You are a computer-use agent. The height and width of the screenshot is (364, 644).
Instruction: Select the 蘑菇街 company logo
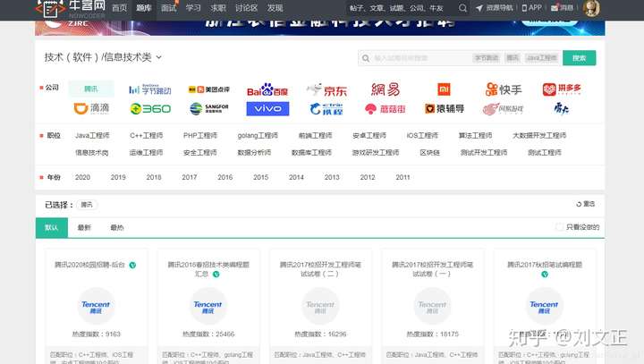click(x=386, y=109)
